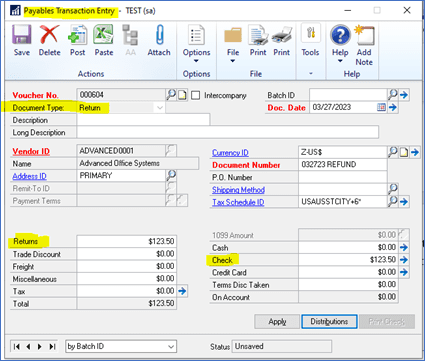The image size is (425, 361).
Task: Click the Tax amount expansion arrow
Action: click(182, 291)
